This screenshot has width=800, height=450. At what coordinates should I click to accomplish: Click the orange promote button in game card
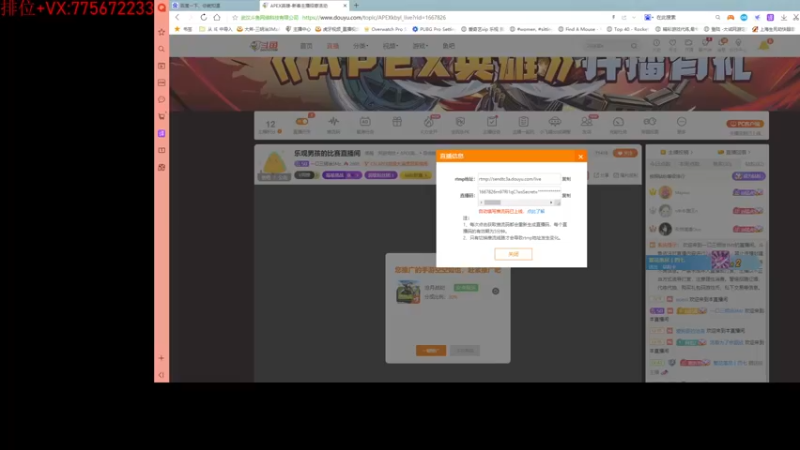coord(431,351)
